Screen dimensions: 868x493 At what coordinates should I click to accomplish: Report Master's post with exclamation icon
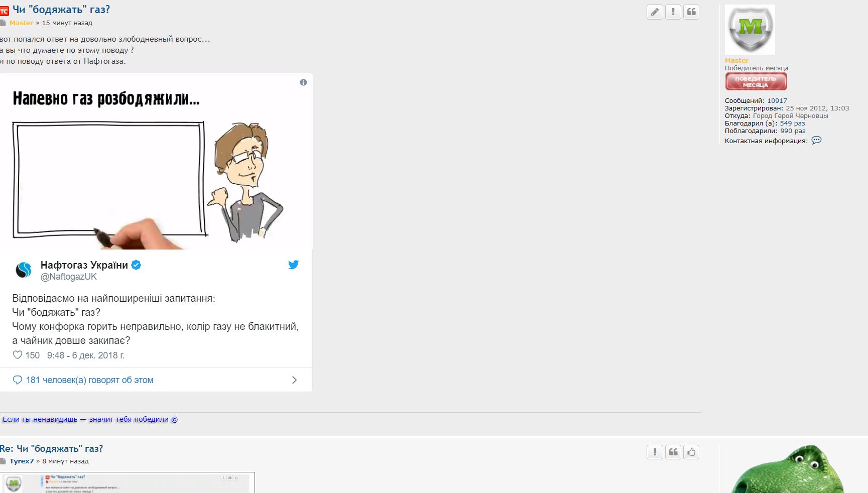[x=673, y=12]
